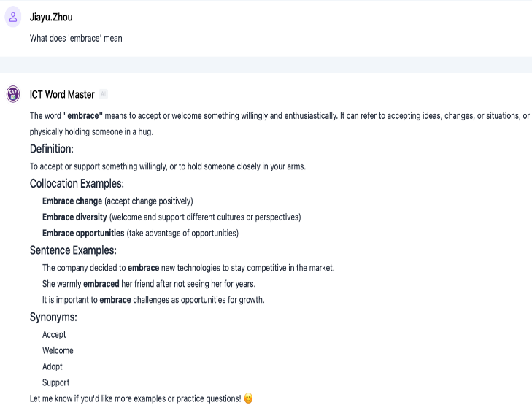
Task: Click the synonym 'Welcome'
Action: point(58,350)
